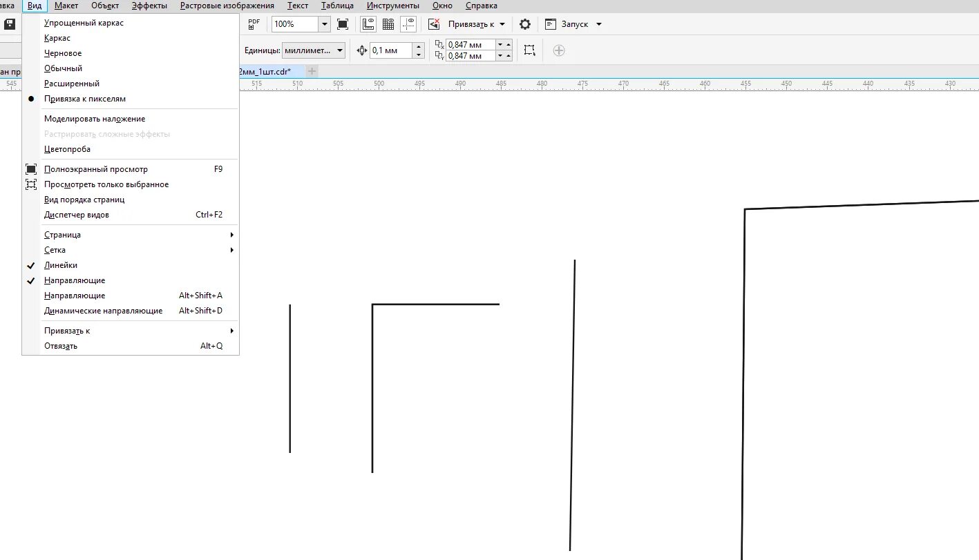979x560 pixels.
Task: Click the Запуск launcher window icon
Action: coord(551,24)
